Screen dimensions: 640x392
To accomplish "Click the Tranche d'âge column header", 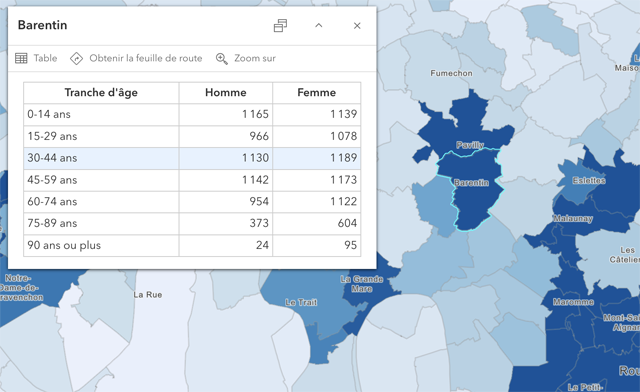I will [x=101, y=93].
